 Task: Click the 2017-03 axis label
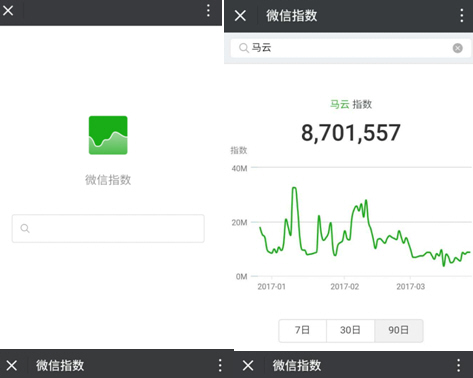click(x=411, y=287)
